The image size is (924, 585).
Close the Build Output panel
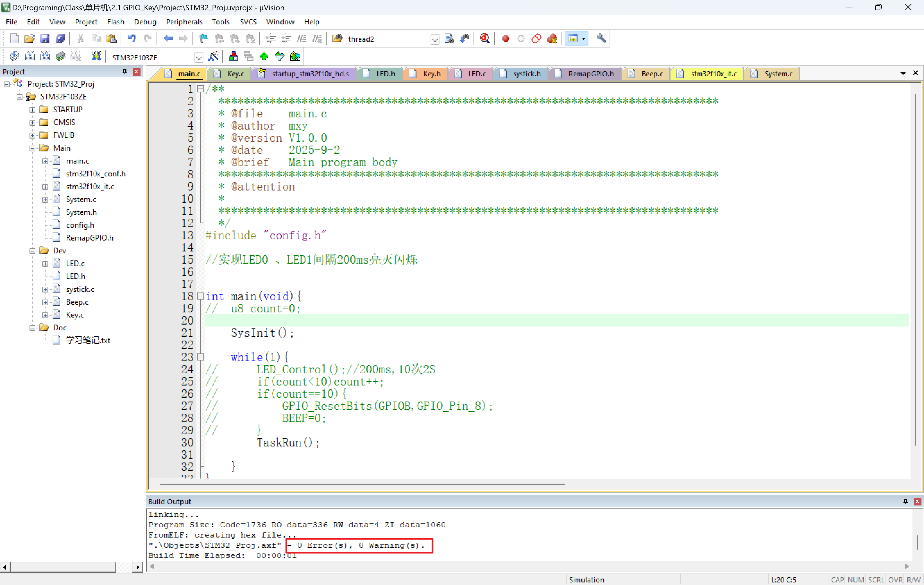(918, 501)
